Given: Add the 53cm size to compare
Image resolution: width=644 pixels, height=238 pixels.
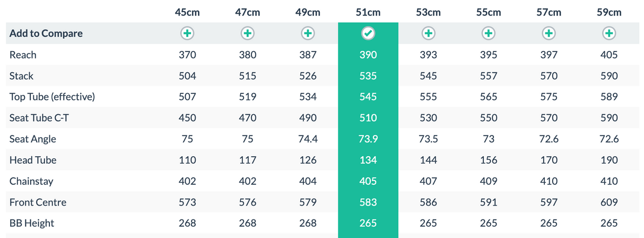Looking at the screenshot, I should coord(428,33).
